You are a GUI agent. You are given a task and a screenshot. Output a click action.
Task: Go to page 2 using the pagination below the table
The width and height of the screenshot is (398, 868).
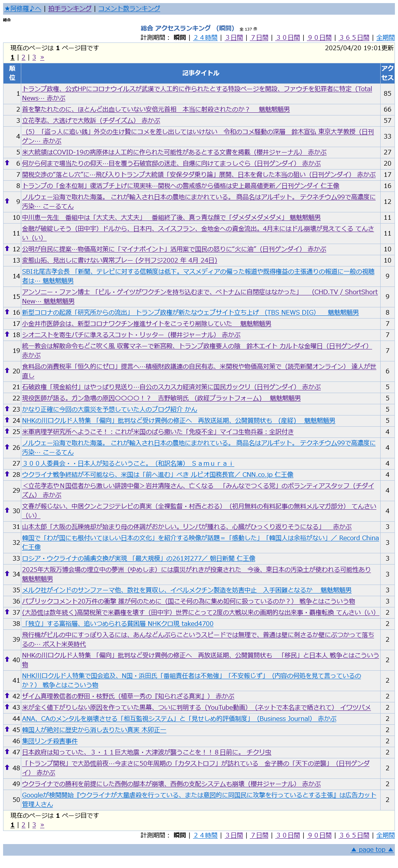coord(23,825)
